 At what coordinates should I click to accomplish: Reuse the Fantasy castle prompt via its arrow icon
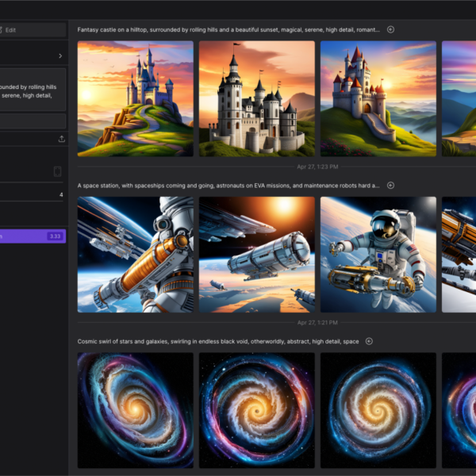390,29
